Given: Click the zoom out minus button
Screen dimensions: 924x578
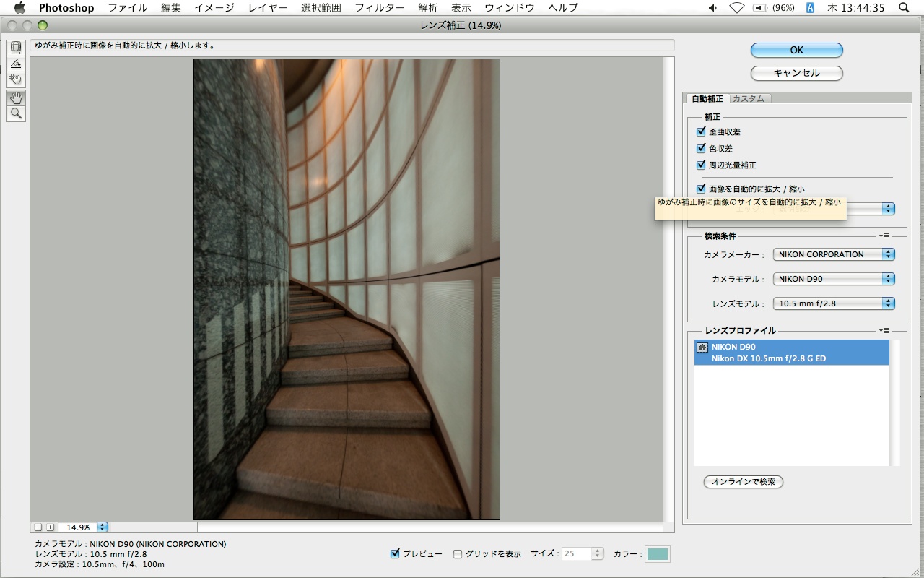Looking at the screenshot, I should 38,527.
